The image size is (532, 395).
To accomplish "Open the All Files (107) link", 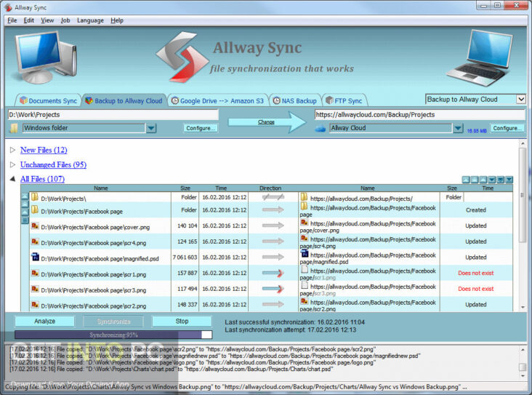I will coord(42,179).
